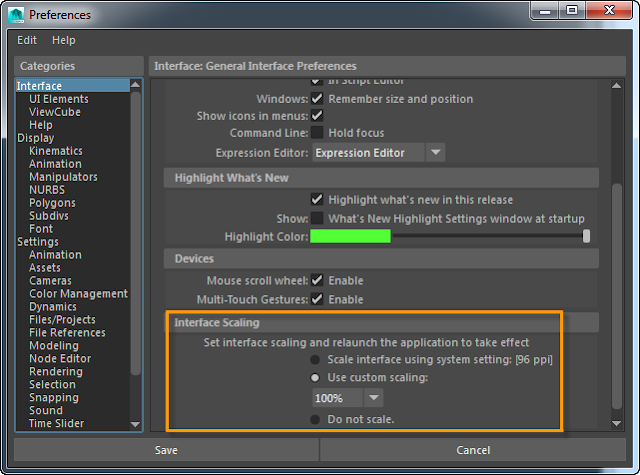
Task: Click the green Highlight Color swatch
Action: 351,236
